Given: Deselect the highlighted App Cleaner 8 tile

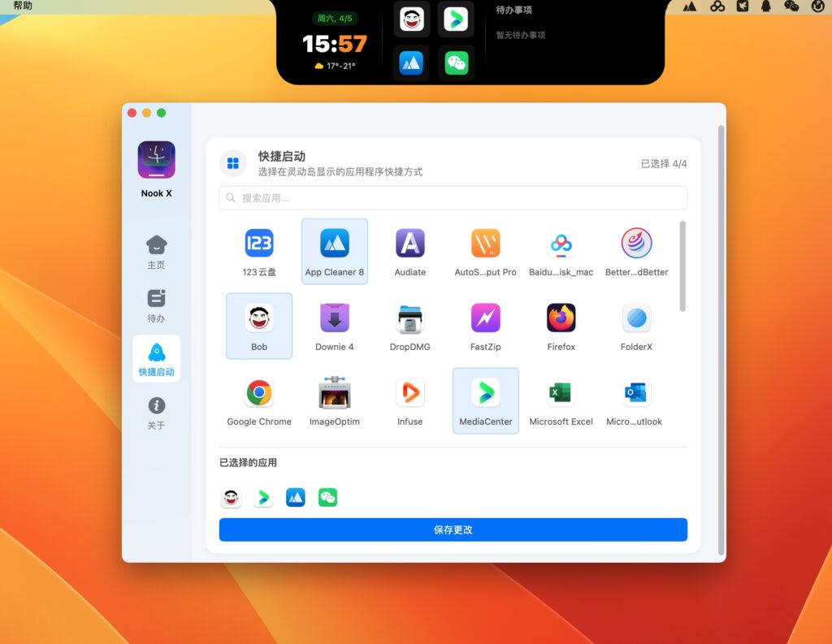Looking at the screenshot, I should click(334, 244).
